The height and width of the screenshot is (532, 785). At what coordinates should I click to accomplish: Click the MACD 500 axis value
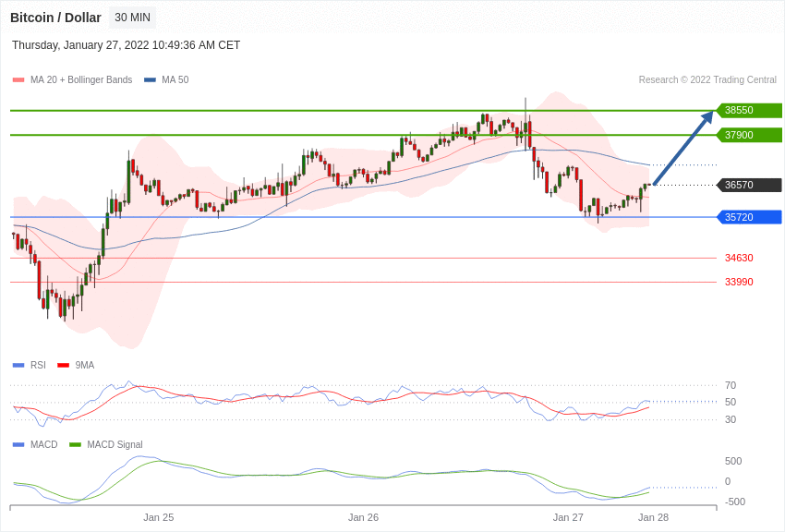click(x=733, y=461)
